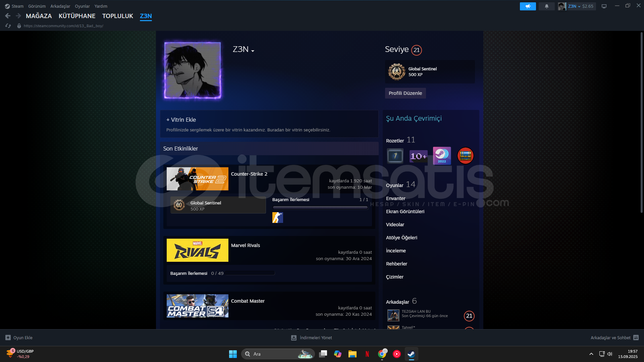This screenshot has height=362, width=644.
Task: Click the lock icon beside the URL
Action: (x=19, y=26)
